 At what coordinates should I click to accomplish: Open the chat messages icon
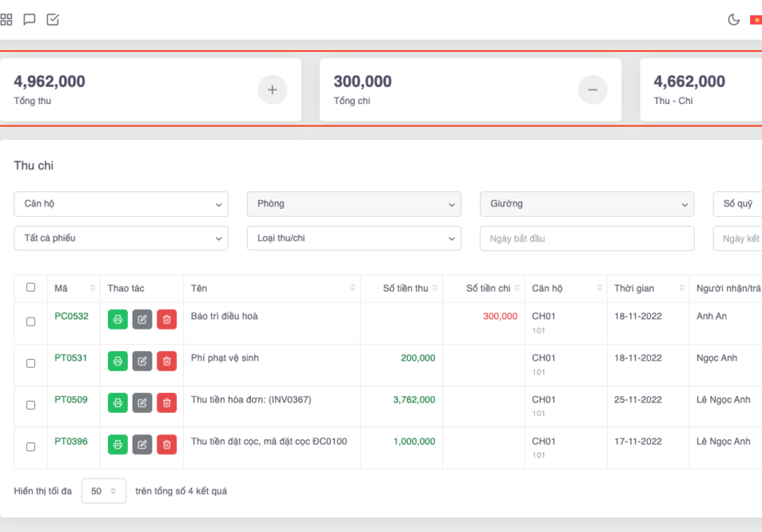click(x=29, y=20)
